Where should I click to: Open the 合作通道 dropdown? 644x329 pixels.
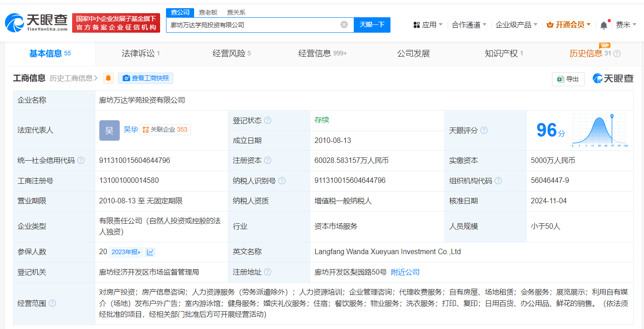pos(469,25)
